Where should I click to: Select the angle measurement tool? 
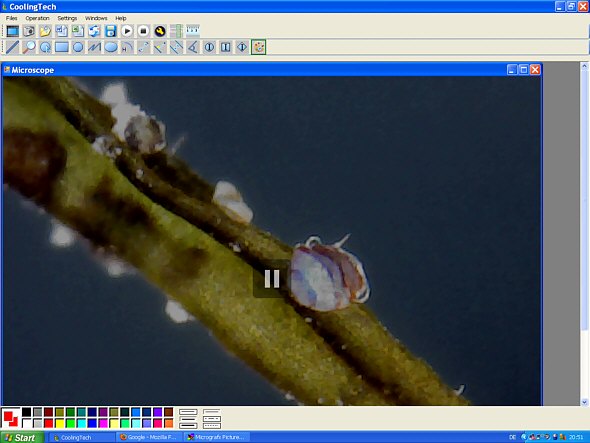[193, 47]
